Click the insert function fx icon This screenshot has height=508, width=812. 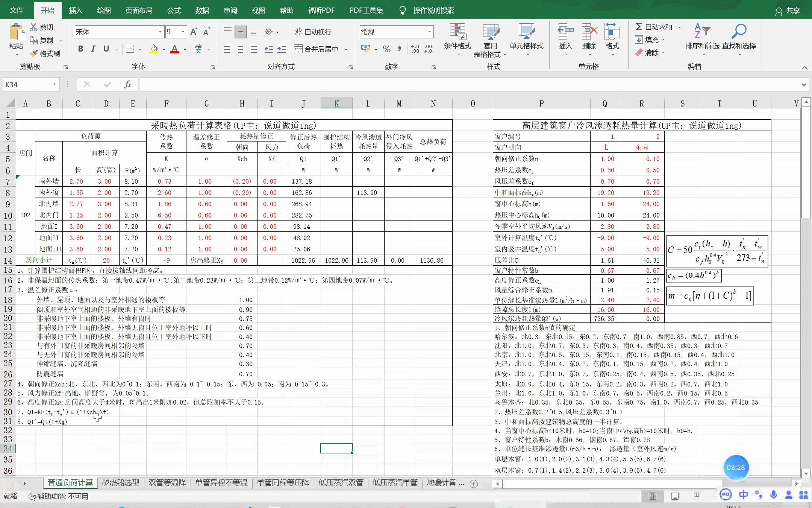tap(127, 84)
